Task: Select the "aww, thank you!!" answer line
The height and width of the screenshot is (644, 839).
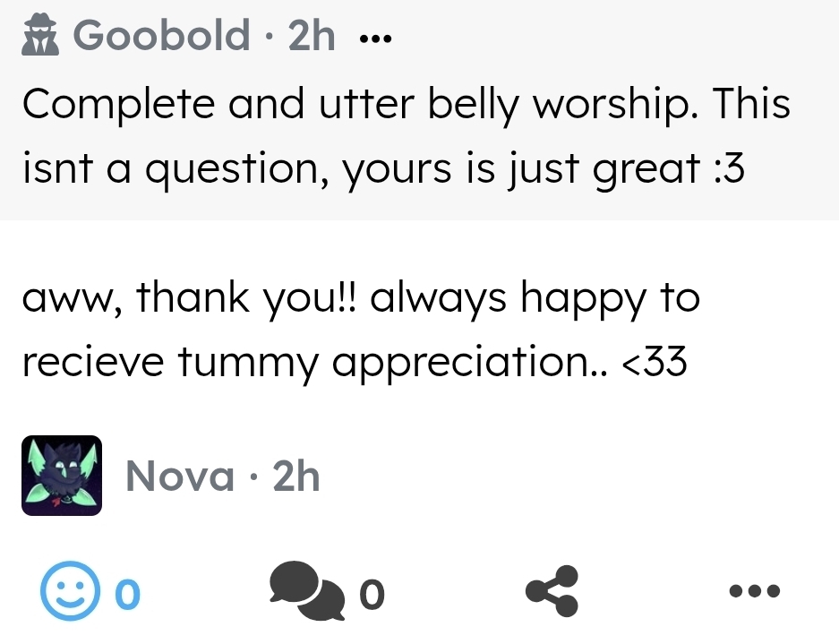Action: 360,297
